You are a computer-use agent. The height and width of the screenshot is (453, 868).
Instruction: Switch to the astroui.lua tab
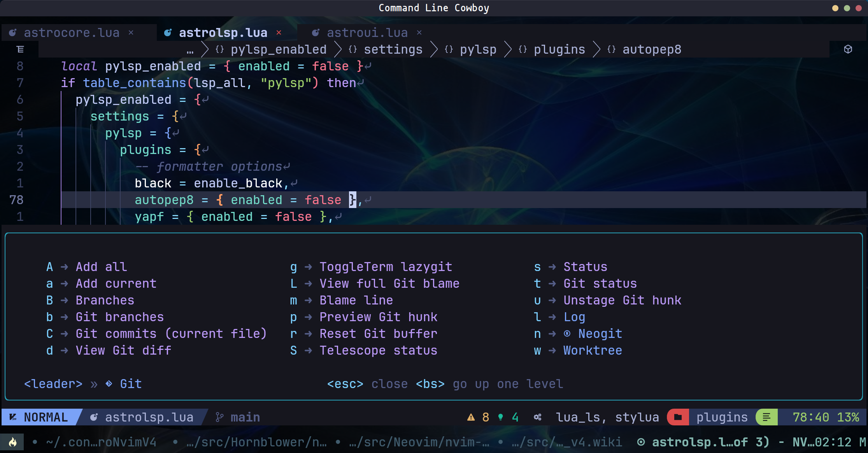tap(367, 33)
